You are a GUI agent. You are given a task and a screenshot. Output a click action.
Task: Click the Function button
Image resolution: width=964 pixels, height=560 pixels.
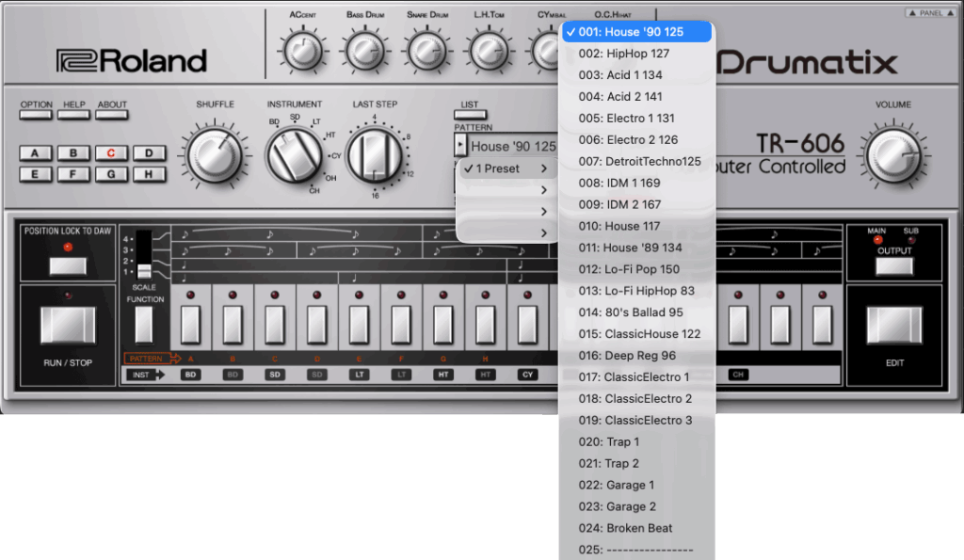pos(144,324)
